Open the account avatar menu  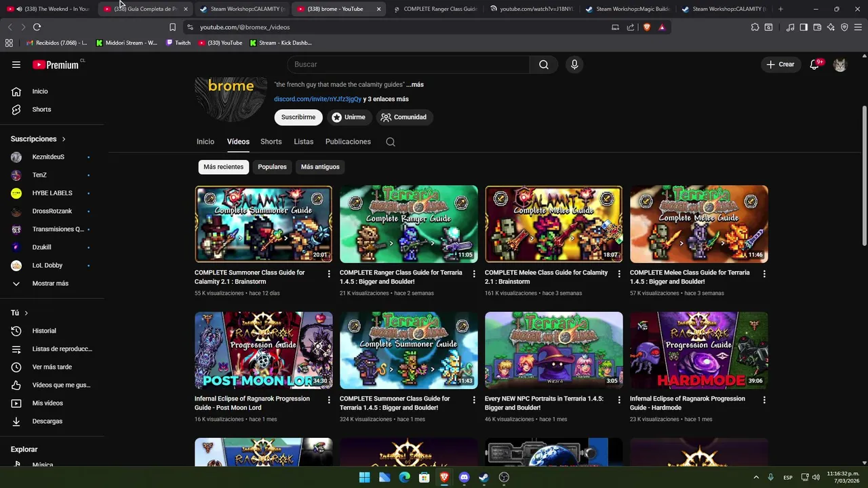840,64
